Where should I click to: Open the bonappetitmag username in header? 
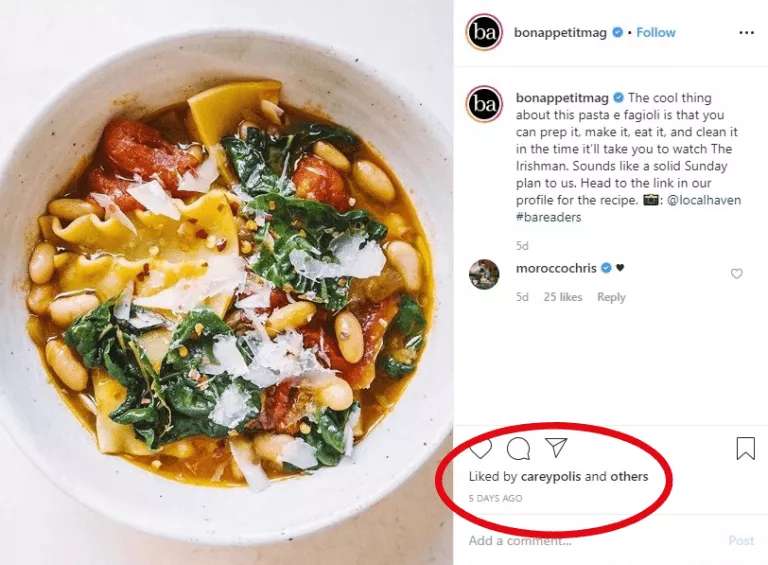click(561, 32)
